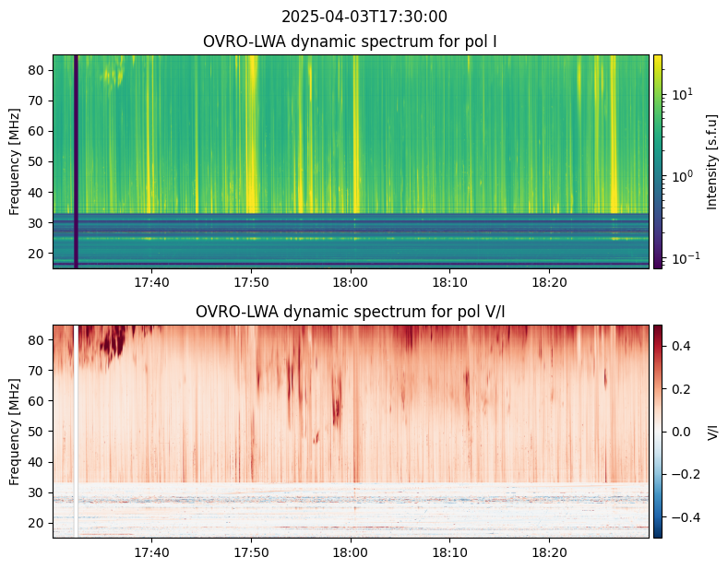The height and width of the screenshot is (569, 728).
Task: Click the bright burst near 18:00 in pol I
Action: [355, 135]
